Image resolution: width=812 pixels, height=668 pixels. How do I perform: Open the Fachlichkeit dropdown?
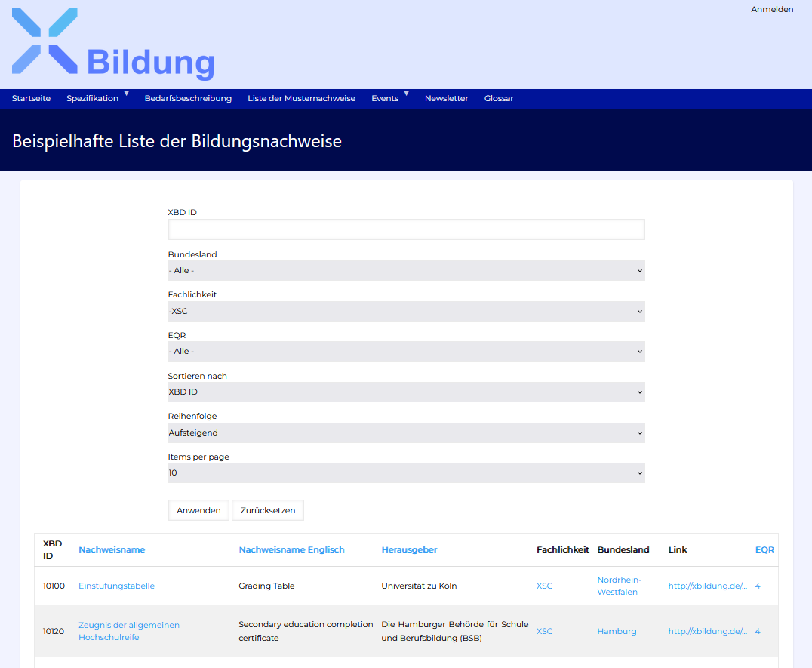406,311
